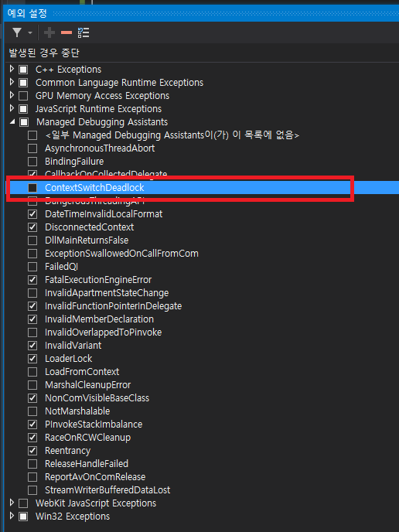The height and width of the screenshot is (532, 399).
Task: Check StreamWriterBufferedDataLost checkbox
Action: click(x=32, y=490)
